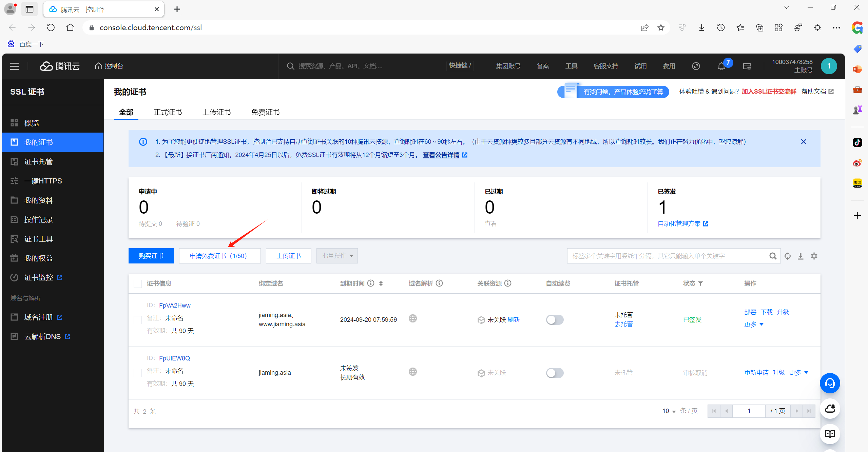Image resolution: width=868 pixels, height=452 pixels.
Task: Open 查看公告详情 link
Action: 441,155
